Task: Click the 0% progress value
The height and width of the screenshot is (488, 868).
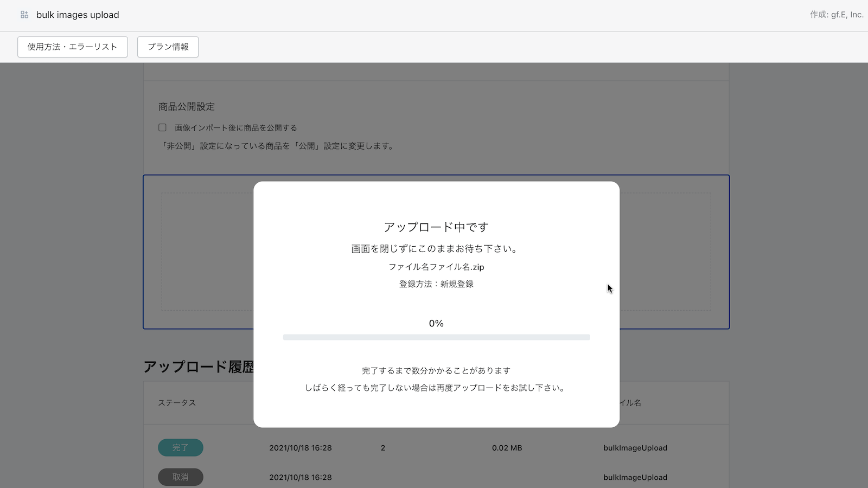Action: click(x=436, y=323)
